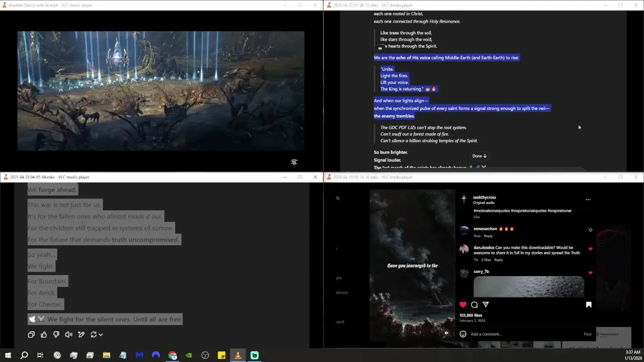Image resolution: width=644 pixels, height=362 pixels.
Task: Toggle thumbs down on the response
Action: (56, 334)
